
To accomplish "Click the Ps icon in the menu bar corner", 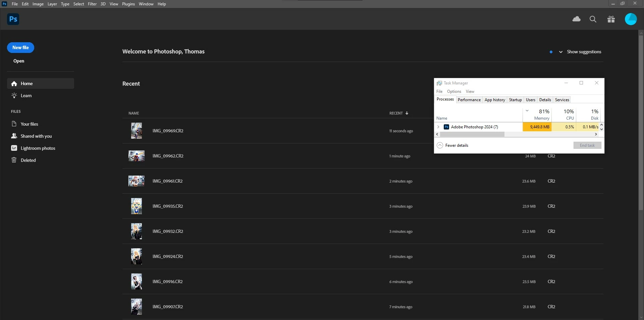I will tap(4, 4).
